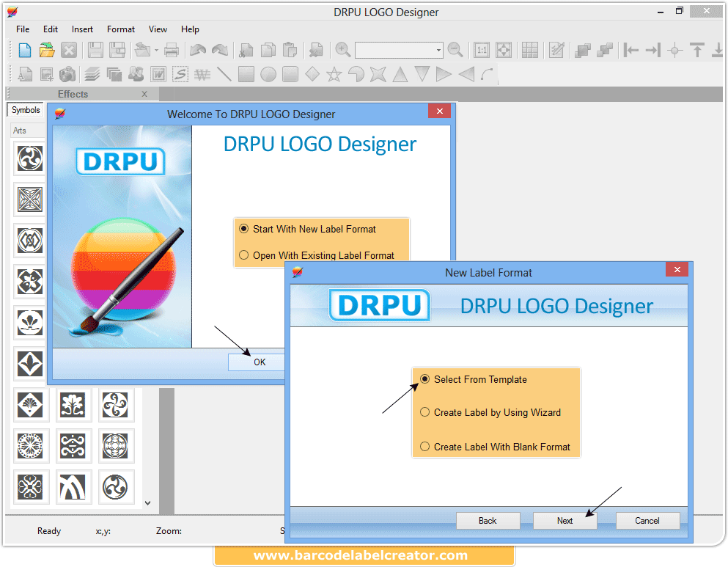Screen dimensions: 728x567
Task: Create a new design with the New icon
Action: tap(23, 50)
